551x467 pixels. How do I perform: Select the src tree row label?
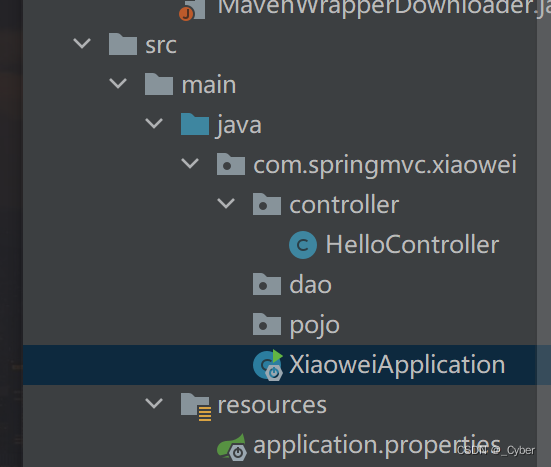click(x=161, y=45)
